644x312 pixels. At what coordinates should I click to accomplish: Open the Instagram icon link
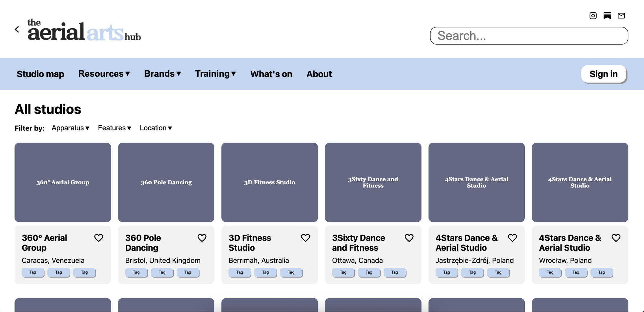click(593, 16)
